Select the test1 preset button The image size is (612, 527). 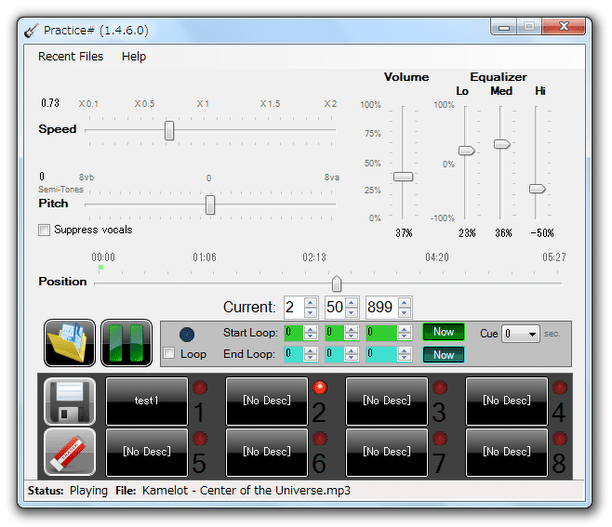click(x=147, y=401)
